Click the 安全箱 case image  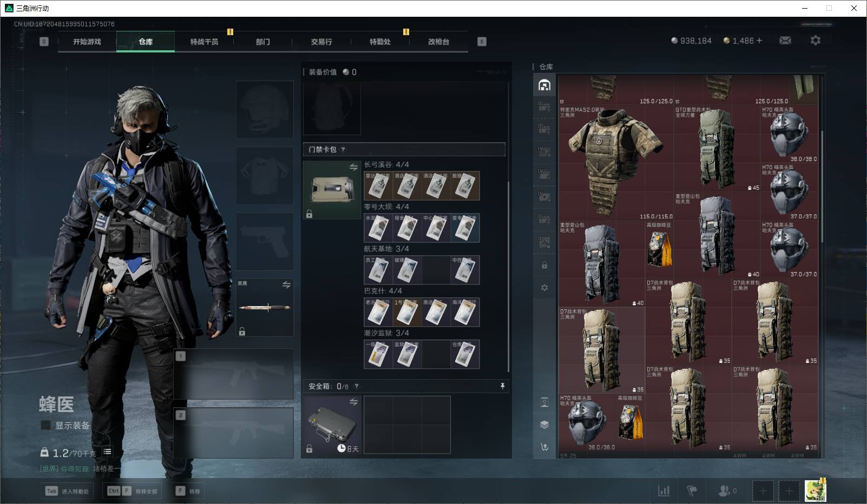[332, 425]
